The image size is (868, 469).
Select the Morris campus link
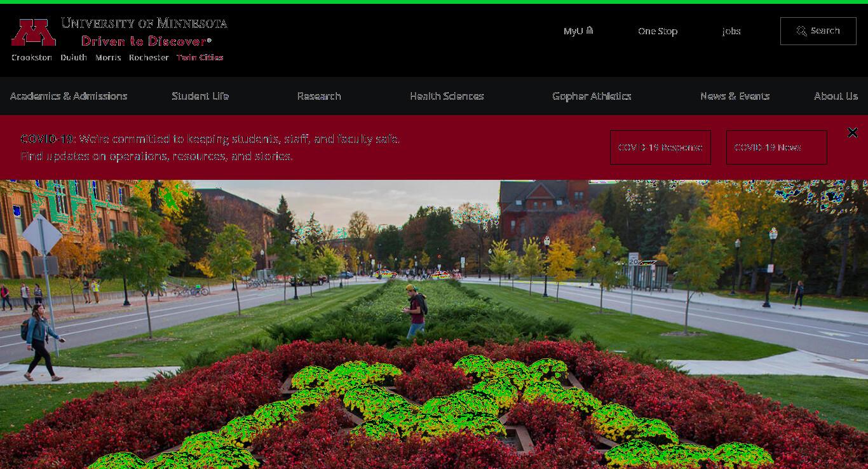(108, 57)
